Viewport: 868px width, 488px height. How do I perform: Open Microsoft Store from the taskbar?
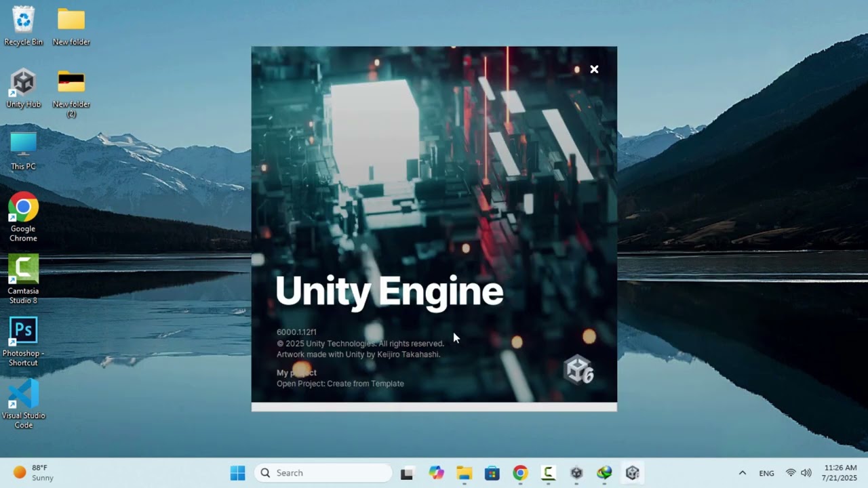[492, 473]
